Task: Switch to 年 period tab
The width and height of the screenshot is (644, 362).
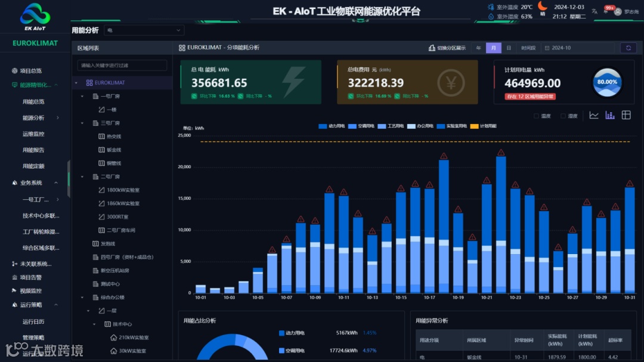Action: pos(478,48)
